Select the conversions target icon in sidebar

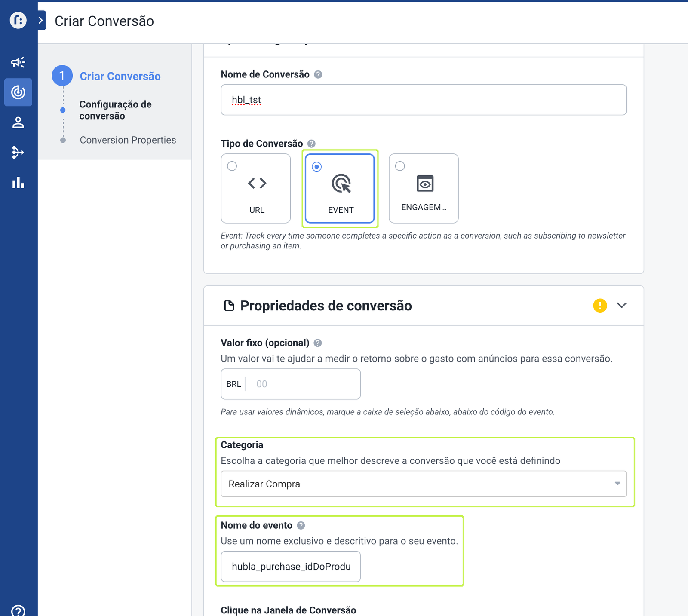click(18, 92)
